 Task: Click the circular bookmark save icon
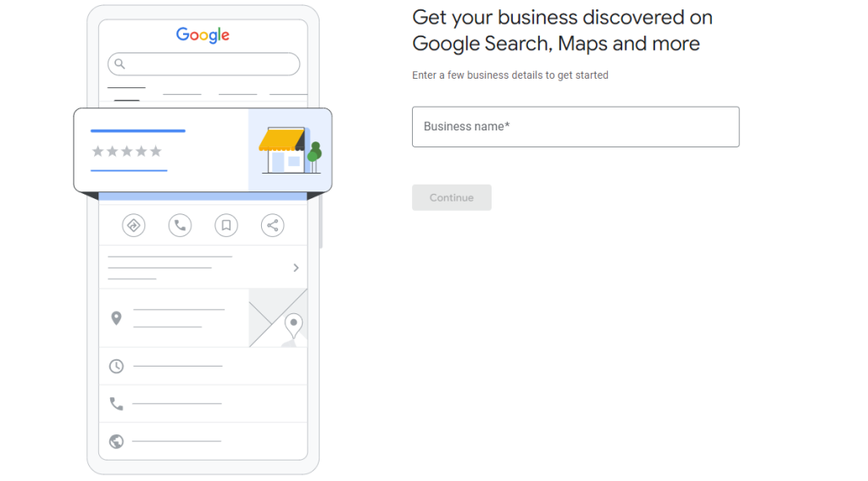(225, 225)
